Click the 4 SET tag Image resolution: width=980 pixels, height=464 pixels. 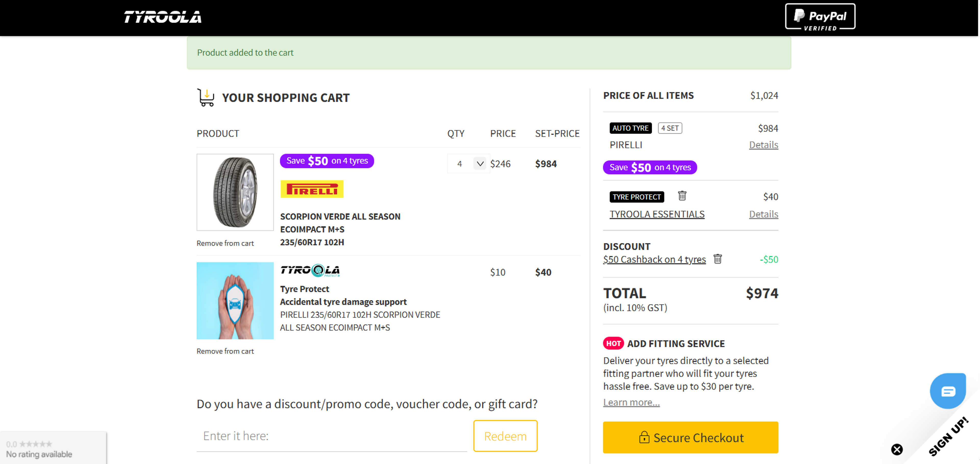click(x=670, y=128)
